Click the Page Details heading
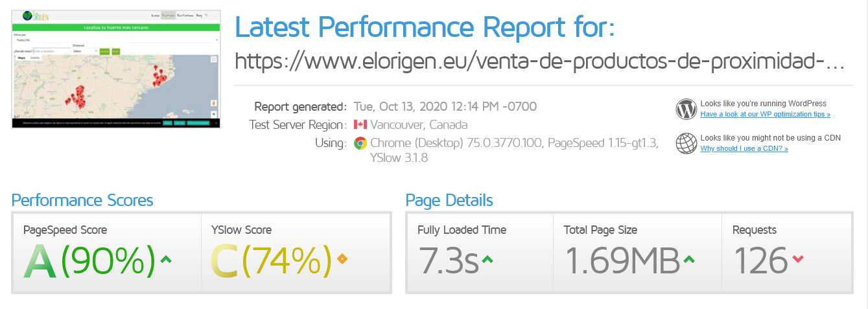This screenshot has width=868, height=309. 449,200
